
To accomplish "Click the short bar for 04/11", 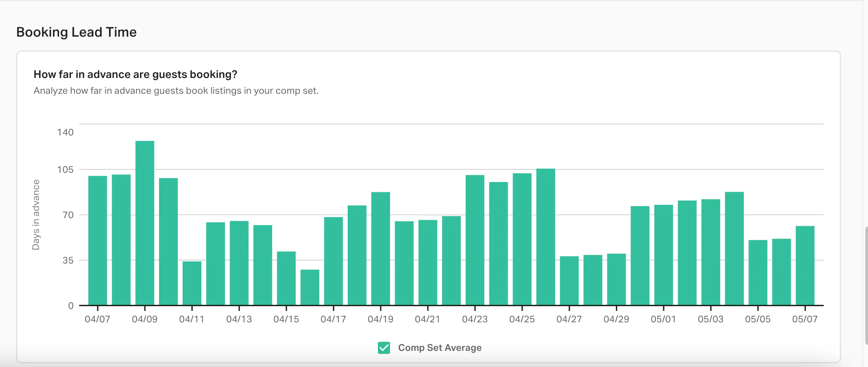I will point(192,283).
